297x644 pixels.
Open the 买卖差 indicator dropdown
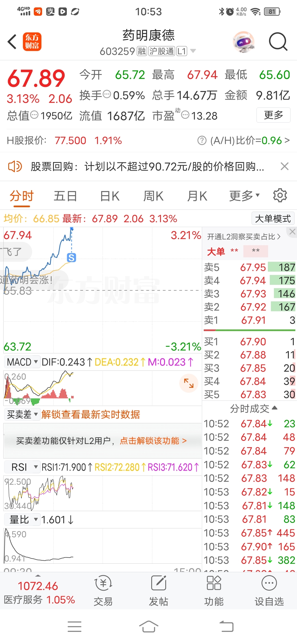tap(22, 414)
